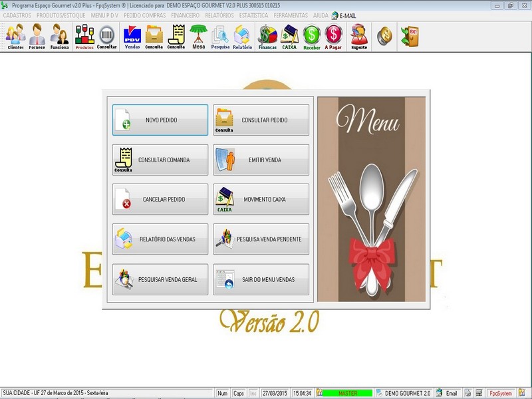The width and height of the screenshot is (532, 399).
Task: Open the Finanças toolbar icon
Action: (267, 37)
